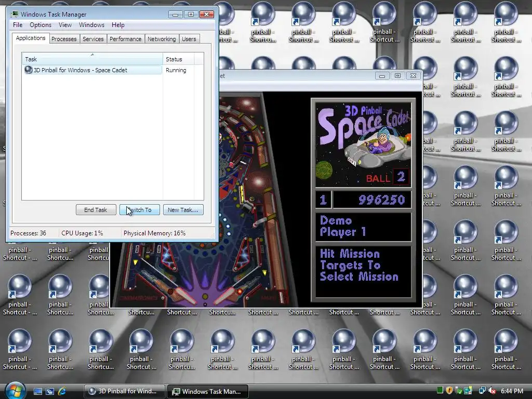Open the File menu in Task Manager

18,25
